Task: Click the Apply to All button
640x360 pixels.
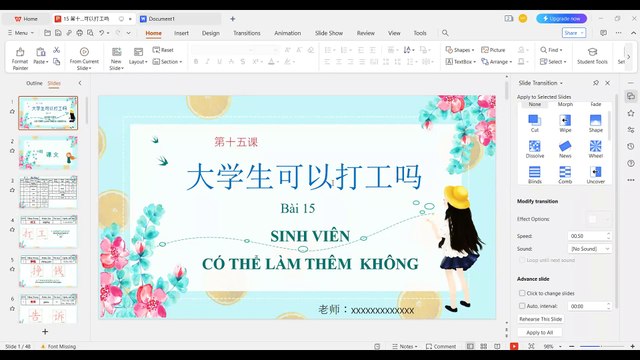Action: coord(540,332)
